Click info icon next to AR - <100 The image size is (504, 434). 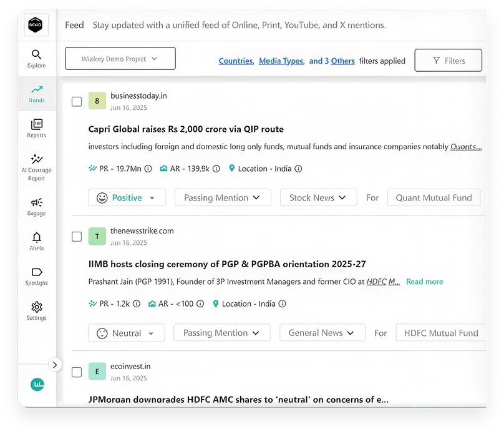[x=200, y=303]
